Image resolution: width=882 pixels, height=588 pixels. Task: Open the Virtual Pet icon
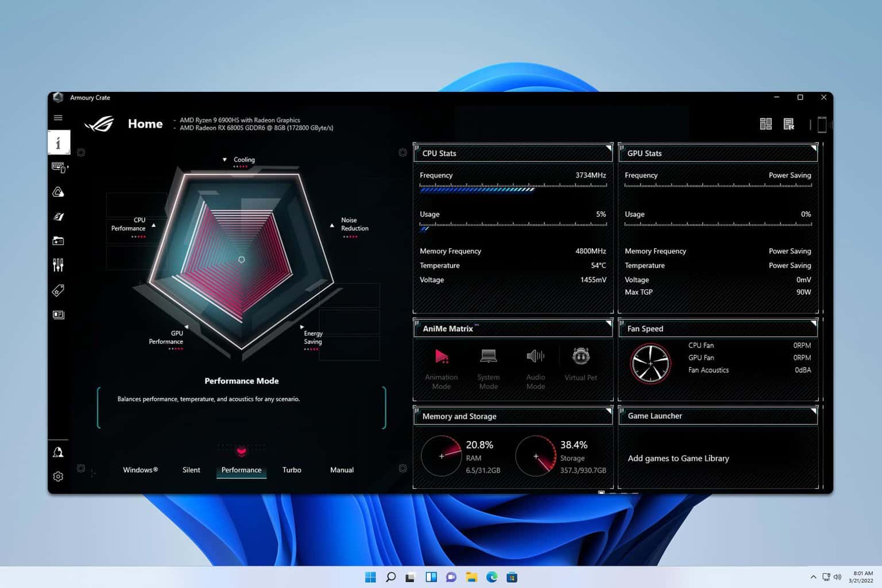pos(581,357)
